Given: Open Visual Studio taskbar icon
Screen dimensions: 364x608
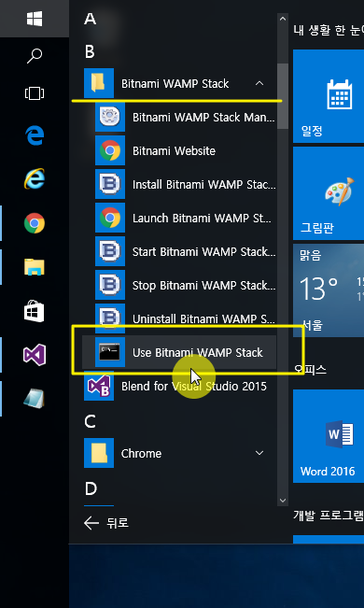Looking at the screenshot, I should [x=35, y=355].
